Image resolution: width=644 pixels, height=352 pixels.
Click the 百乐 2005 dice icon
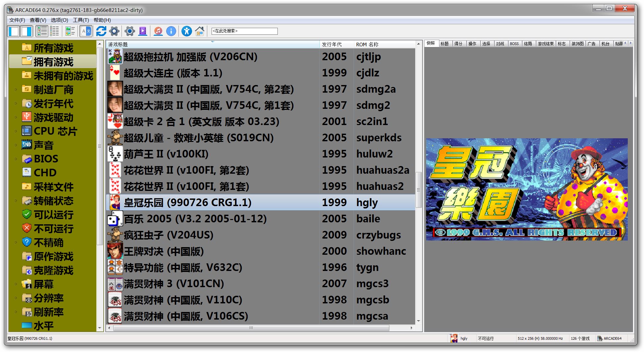(115, 219)
